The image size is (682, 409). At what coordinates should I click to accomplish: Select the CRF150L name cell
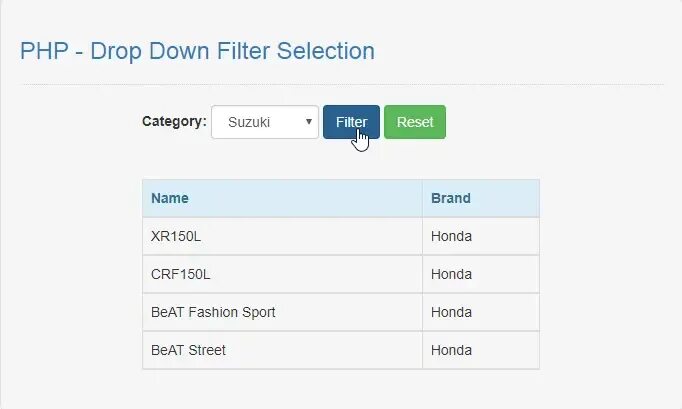[181, 274]
